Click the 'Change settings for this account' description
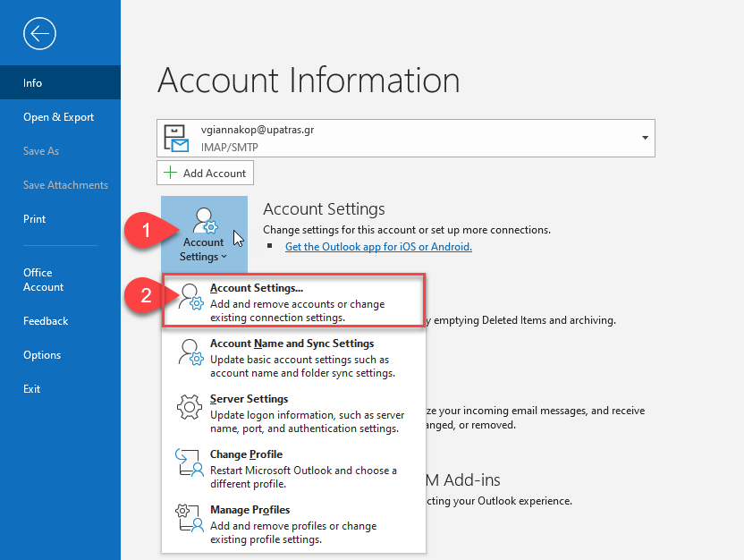Screen dimensions: 744x560 pos(407,230)
